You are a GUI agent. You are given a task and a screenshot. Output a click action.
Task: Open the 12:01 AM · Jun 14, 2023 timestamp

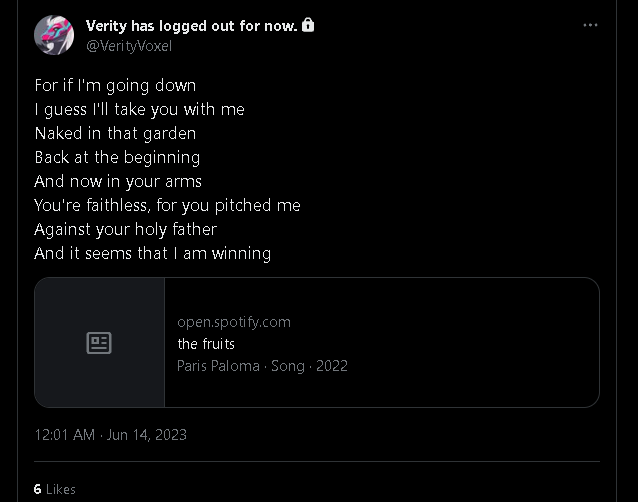(110, 435)
